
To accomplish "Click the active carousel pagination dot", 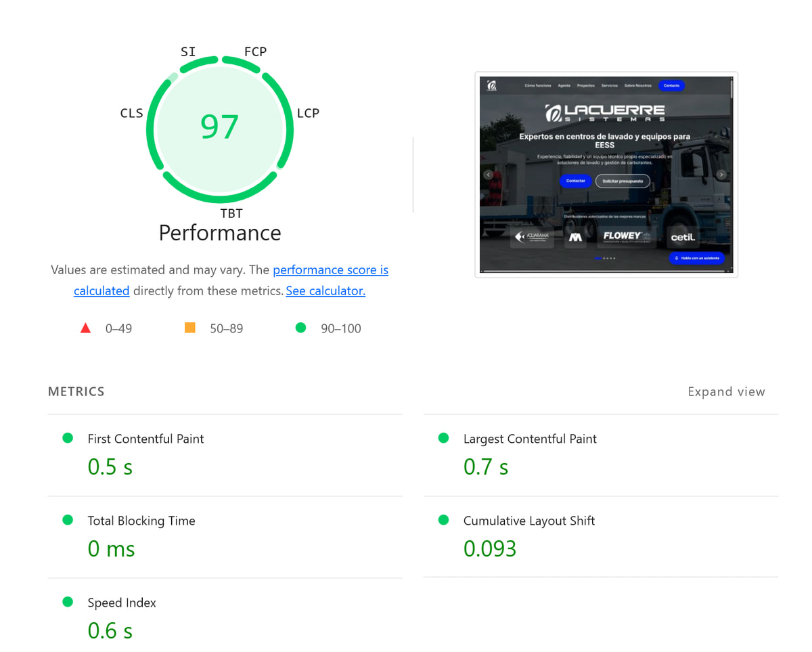I will pyautogui.click(x=597, y=258).
